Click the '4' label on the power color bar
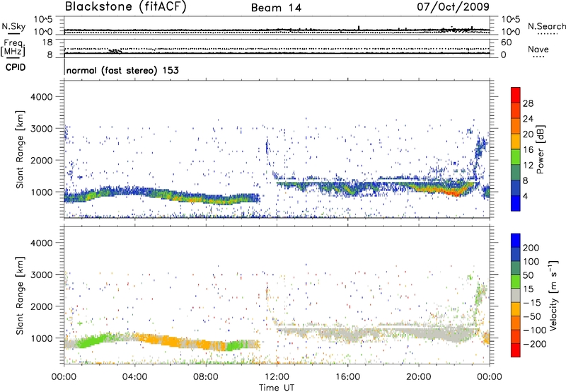The image size is (566, 392). click(525, 196)
